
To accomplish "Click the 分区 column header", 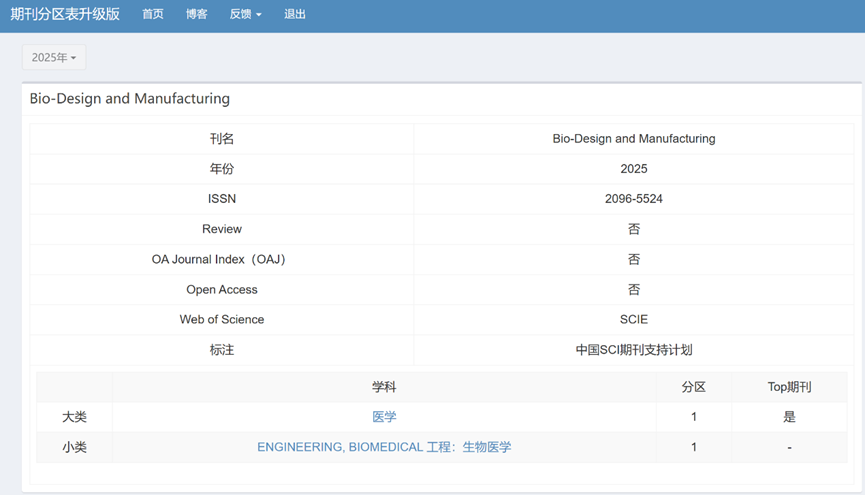I will tap(693, 387).
